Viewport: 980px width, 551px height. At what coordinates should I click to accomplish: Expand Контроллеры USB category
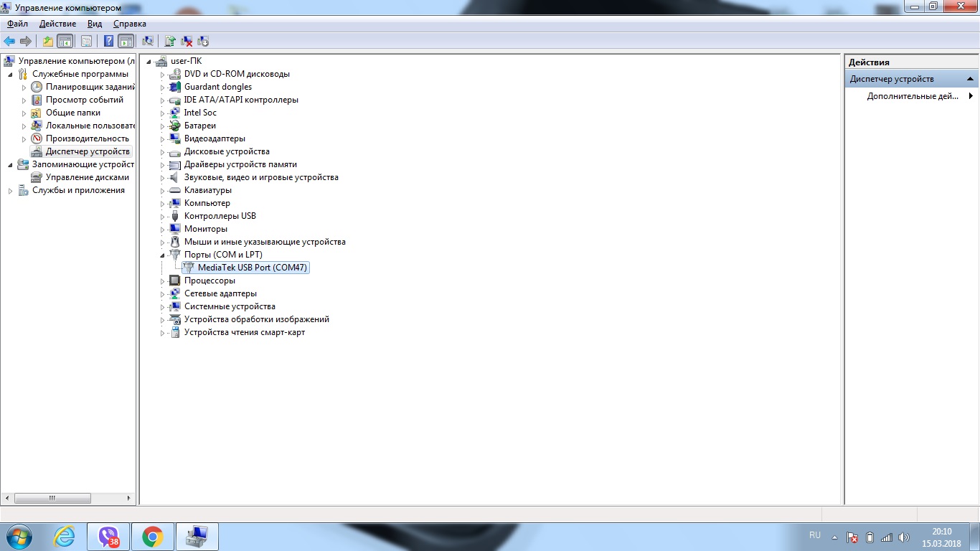163,217
